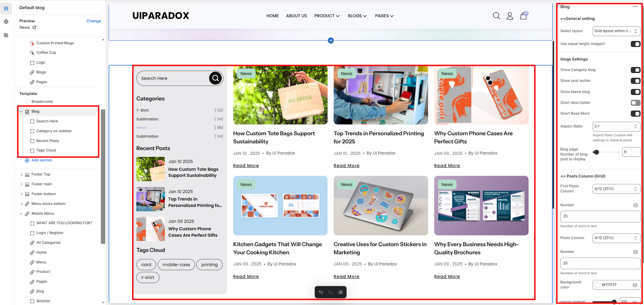Select the Tags Cloud block icon
This screenshot has width=644, height=305.
32,150
